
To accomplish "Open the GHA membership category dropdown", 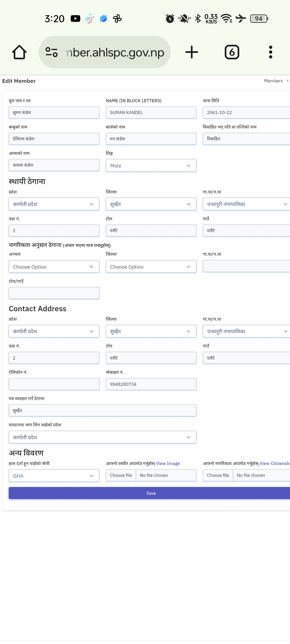I will point(54,476).
